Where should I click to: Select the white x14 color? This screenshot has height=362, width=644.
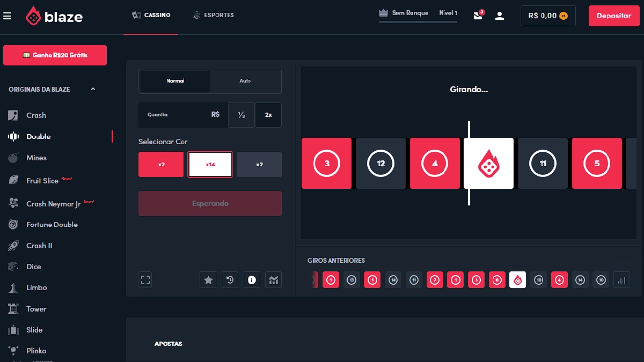pos(210,164)
